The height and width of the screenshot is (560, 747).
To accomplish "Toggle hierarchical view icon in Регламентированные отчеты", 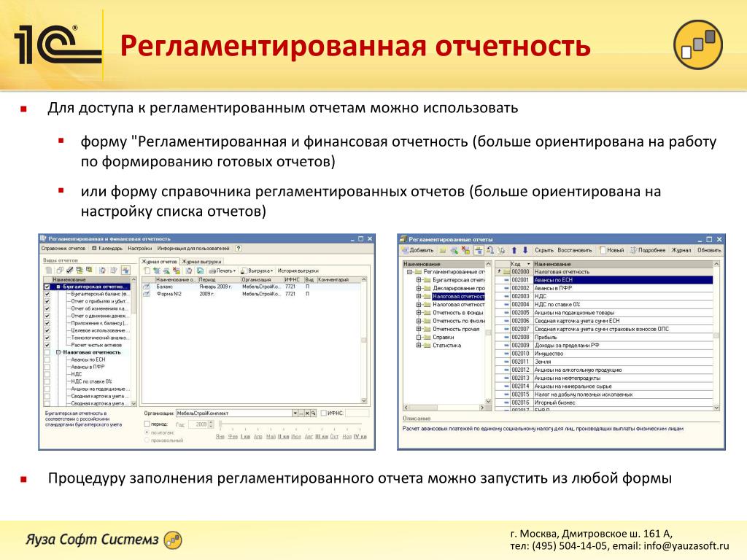I will 479,250.
